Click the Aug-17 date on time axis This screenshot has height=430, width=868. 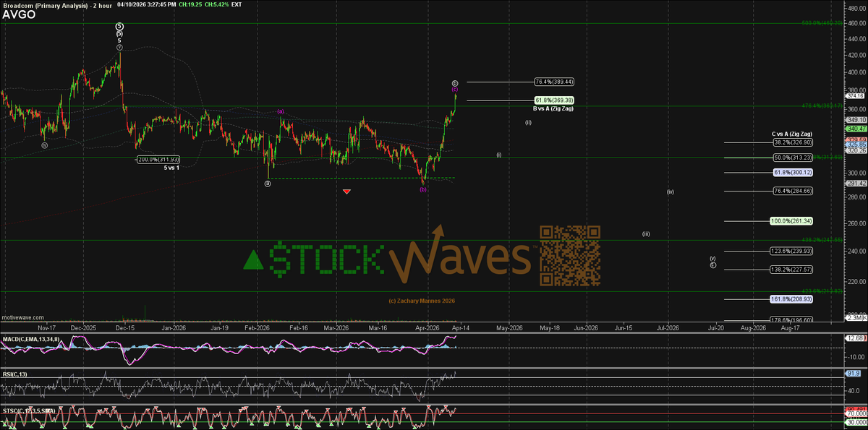791,327
